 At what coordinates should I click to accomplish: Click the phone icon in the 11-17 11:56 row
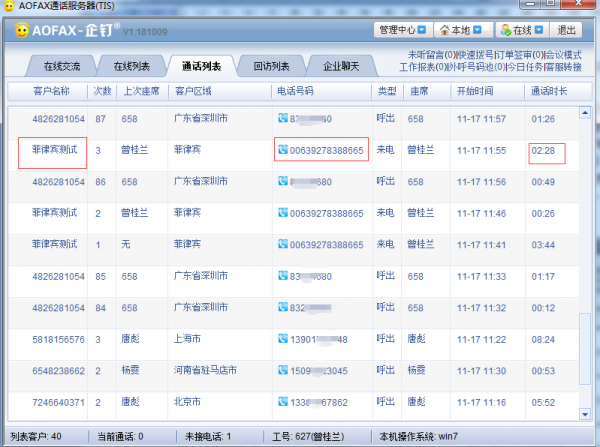coord(283,181)
